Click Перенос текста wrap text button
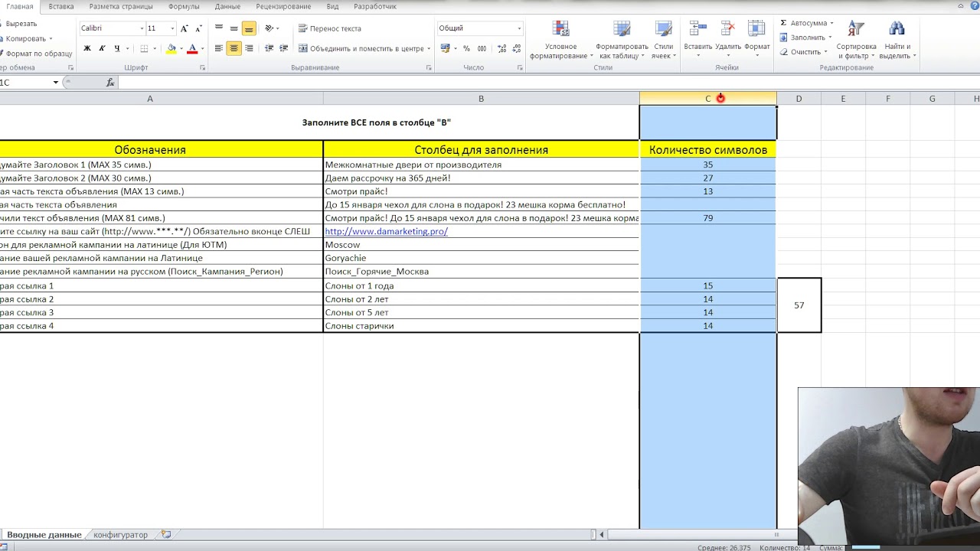This screenshot has width=980, height=551. click(x=330, y=28)
